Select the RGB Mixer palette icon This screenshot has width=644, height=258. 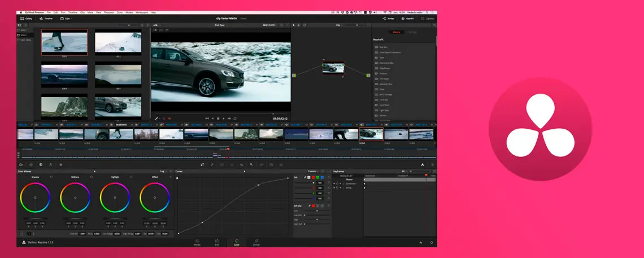pyautogui.click(x=50, y=164)
